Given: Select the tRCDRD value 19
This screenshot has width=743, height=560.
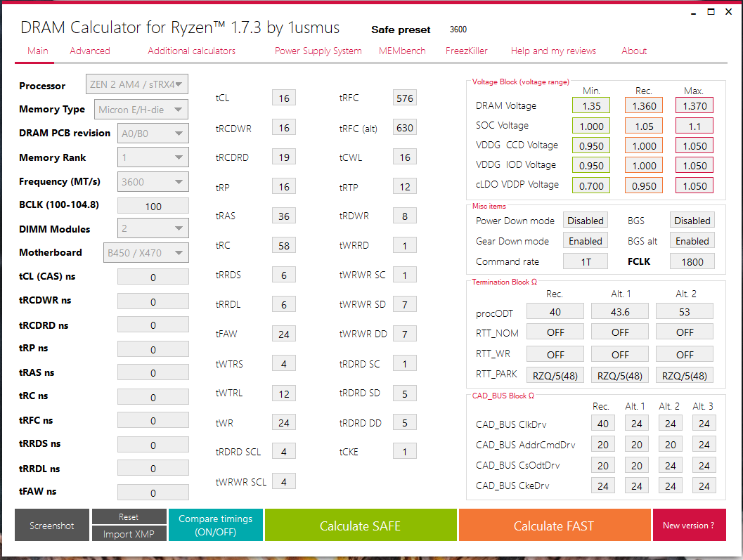Looking at the screenshot, I should [284, 157].
